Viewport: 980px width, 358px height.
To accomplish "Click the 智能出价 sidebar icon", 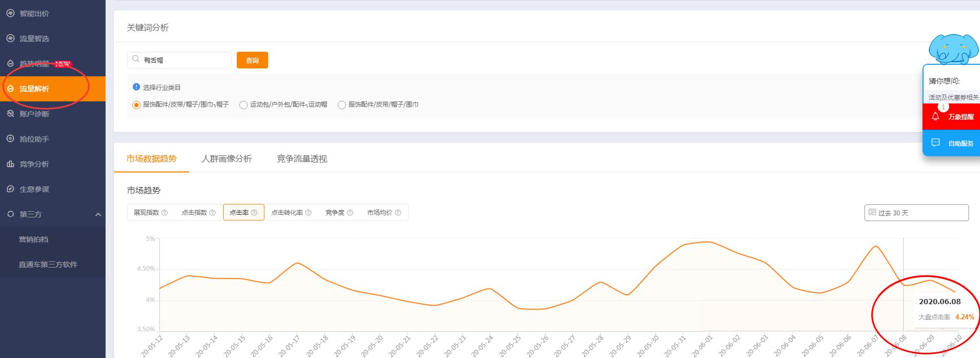I will point(10,13).
